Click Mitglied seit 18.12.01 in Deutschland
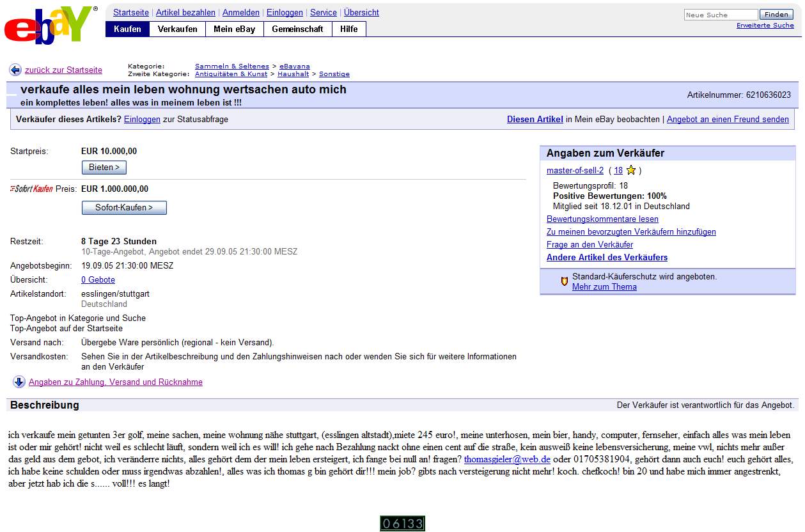Image resolution: width=805 pixels, height=532 pixels. [x=621, y=207]
